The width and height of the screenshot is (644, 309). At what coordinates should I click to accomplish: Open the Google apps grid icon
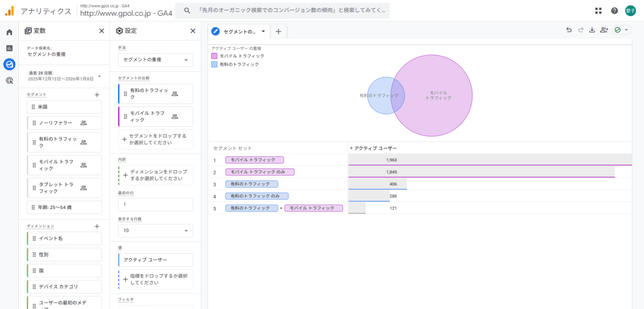[598, 11]
